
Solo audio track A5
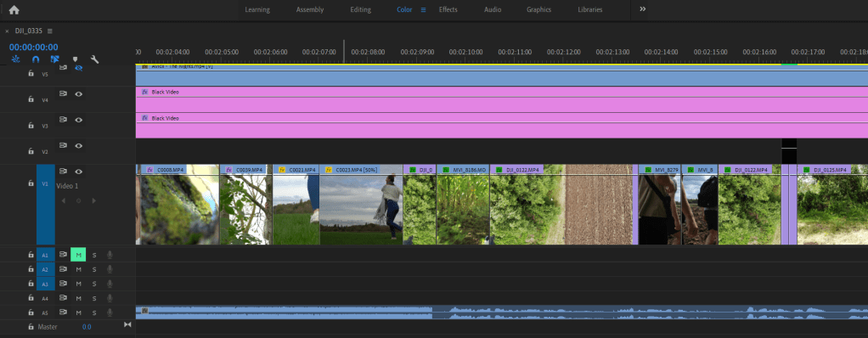[94, 313]
